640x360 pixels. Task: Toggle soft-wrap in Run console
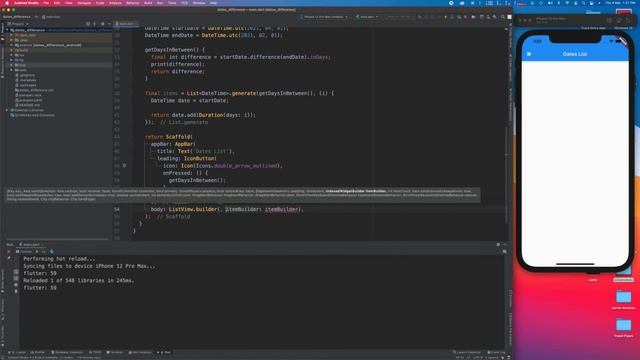[16, 271]
